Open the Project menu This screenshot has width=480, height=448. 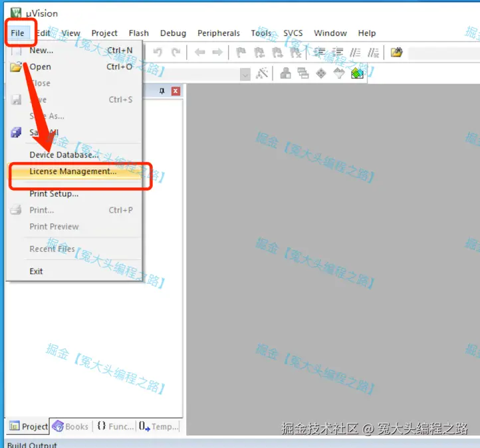click(x=104, y=33)
